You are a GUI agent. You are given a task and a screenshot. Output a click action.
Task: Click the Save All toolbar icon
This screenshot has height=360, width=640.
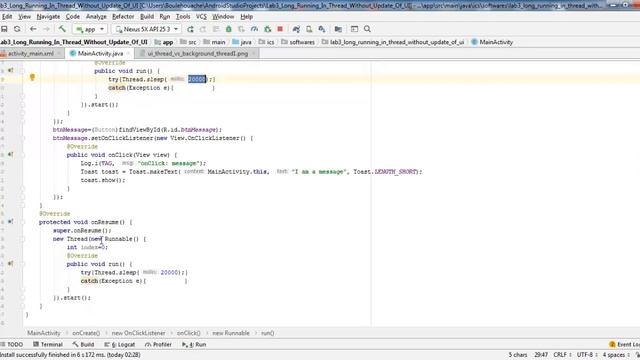pyautogui.click(x=4, y=29)
